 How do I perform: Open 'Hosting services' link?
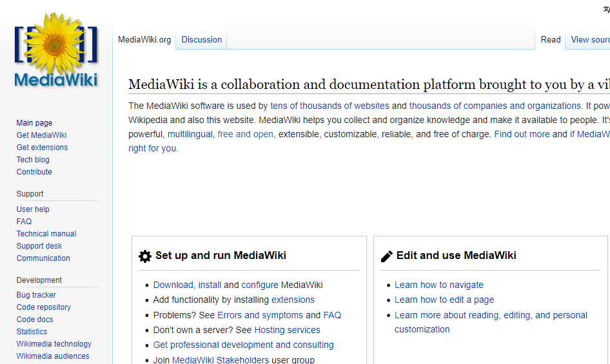click(x=287, y=330)
